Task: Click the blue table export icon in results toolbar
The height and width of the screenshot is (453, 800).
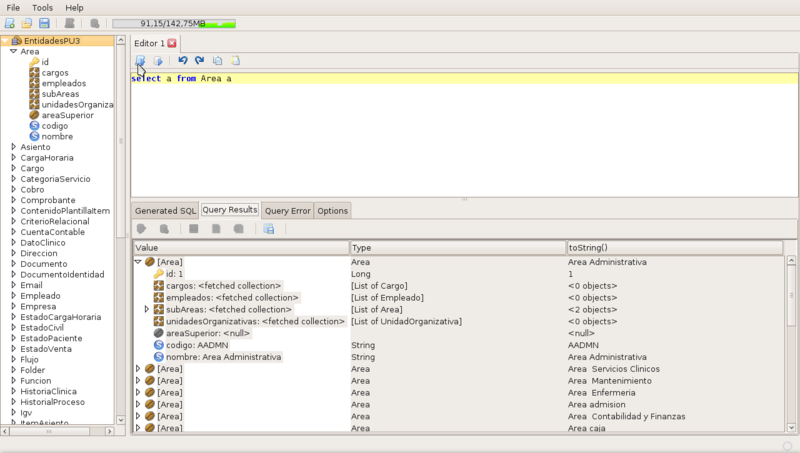Action: [269, 229]
